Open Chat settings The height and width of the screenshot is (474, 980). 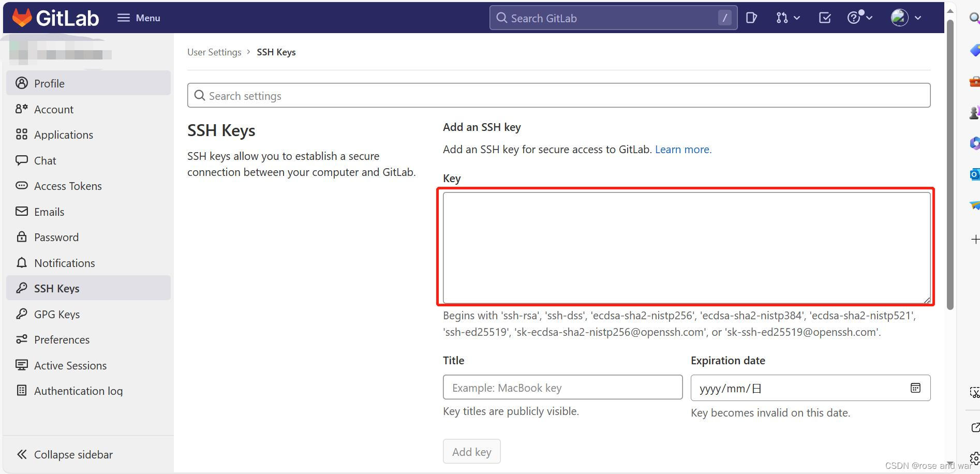(88, 160)
